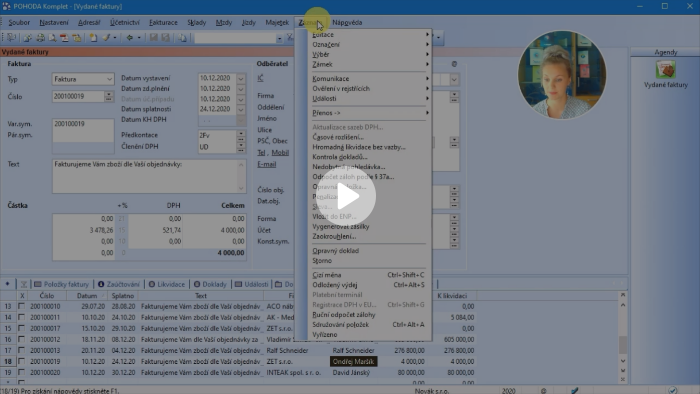Click the printer icon in toolbar

(x=41, y=38)
